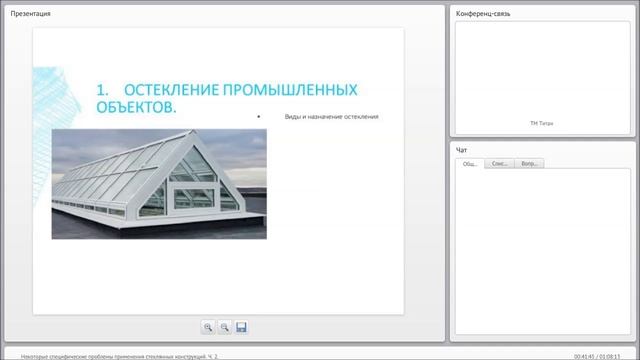Click the 'Презентация' panel heading
The image size is (640, 360).
[31, 13]
